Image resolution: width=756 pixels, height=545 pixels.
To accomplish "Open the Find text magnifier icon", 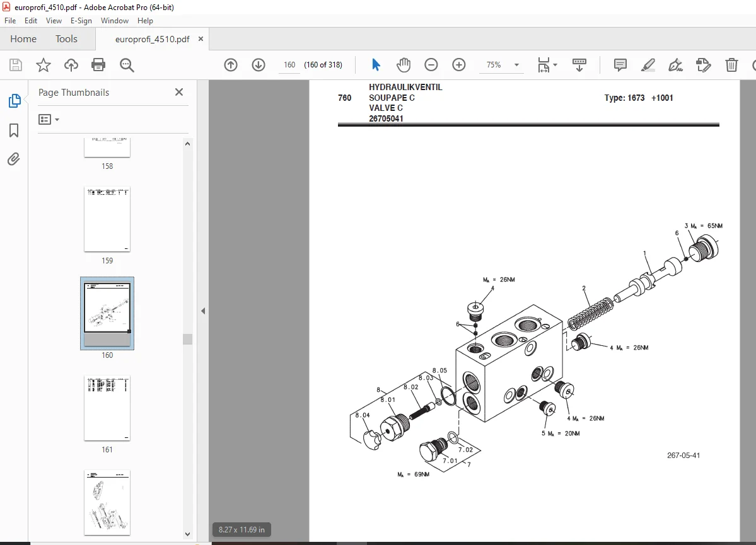I will 127,65.
